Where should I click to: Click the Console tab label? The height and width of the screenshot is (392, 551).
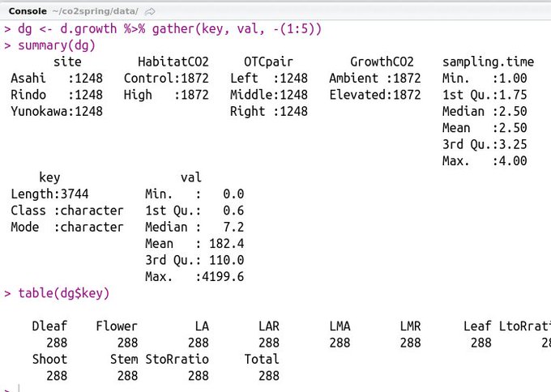click(28, 11)
